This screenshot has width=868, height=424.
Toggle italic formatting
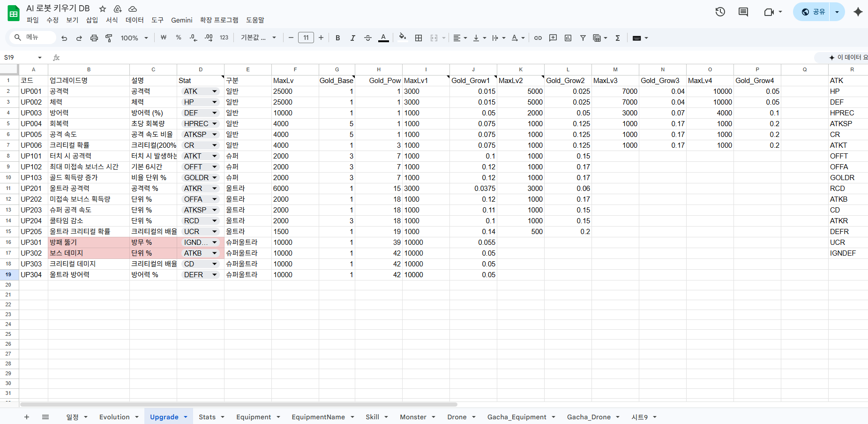coord(352,38)
